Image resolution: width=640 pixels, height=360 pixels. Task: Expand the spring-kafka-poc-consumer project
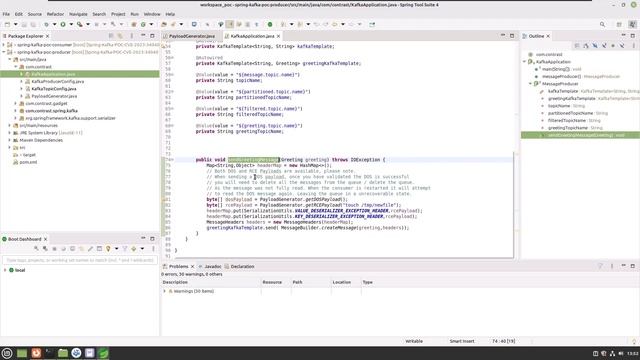pyautogui.click(x=4, y=44)
